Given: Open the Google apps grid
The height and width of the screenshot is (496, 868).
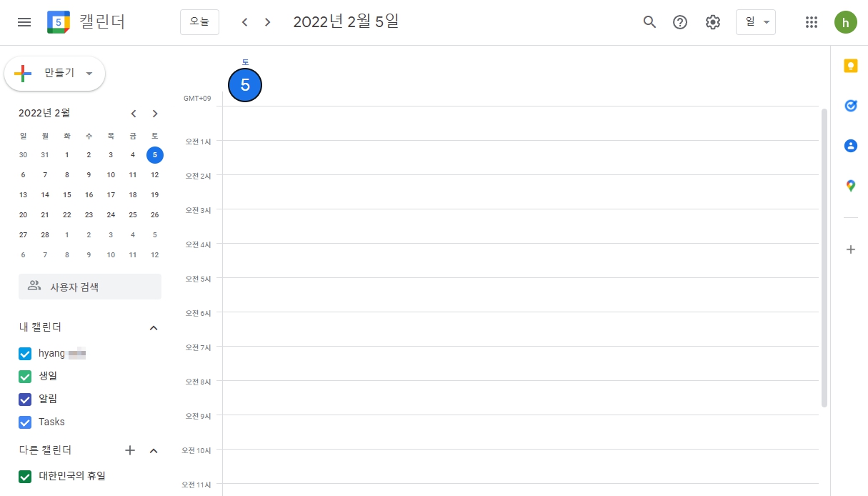Looking at the screenshot, I should point(812,22).
